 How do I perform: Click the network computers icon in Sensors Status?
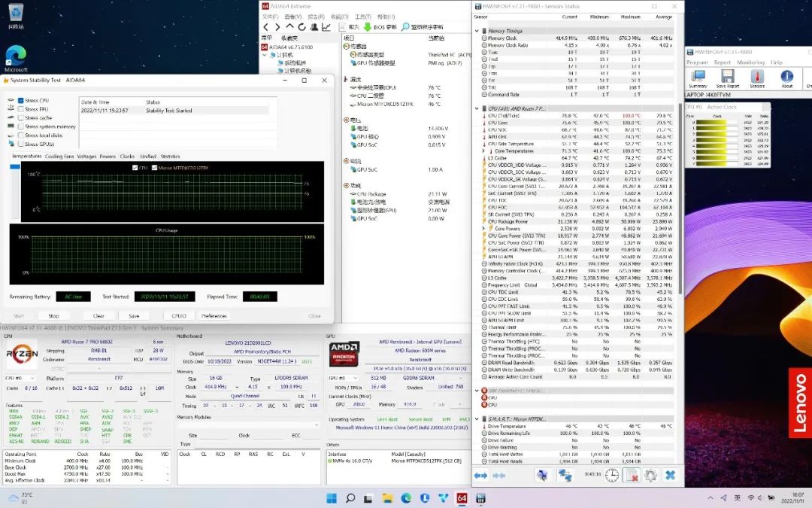coord(565,475)
